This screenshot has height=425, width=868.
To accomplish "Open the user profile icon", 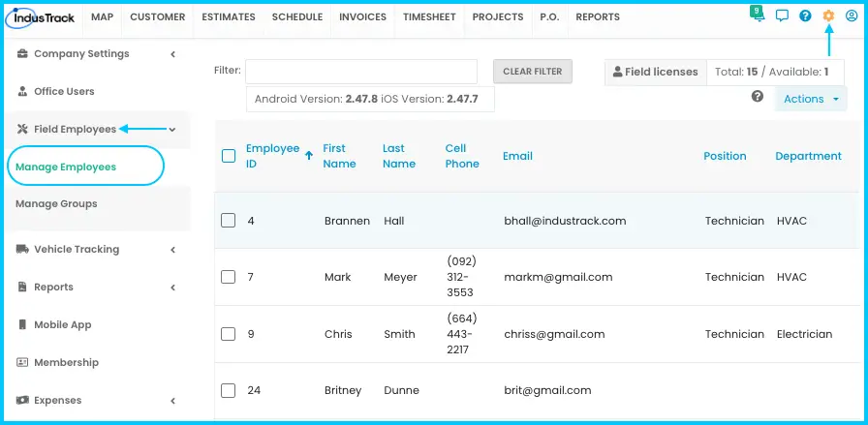I will (852, 16).
